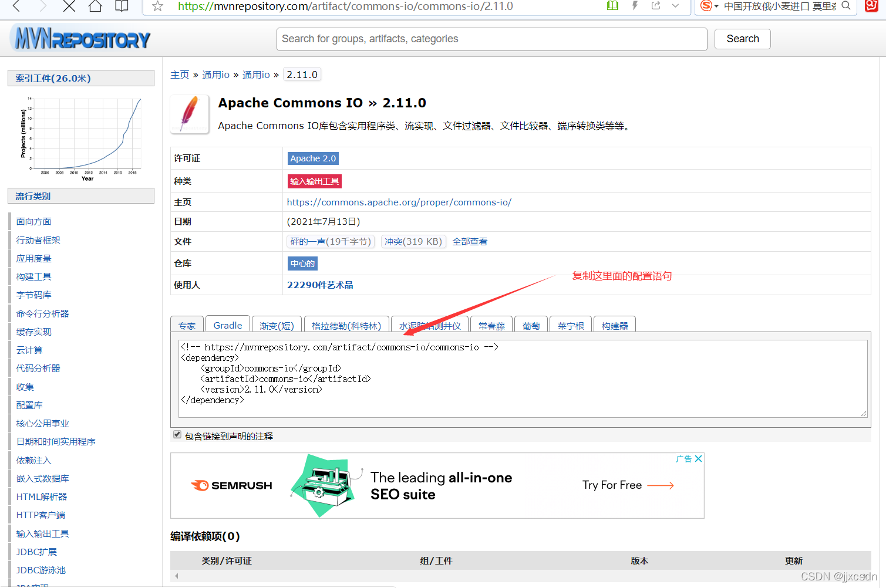This screenshot has height=588, width=886.
Task: Bookmark this page with the star icon
Action: pyautogui.click(x=157, y=6)
